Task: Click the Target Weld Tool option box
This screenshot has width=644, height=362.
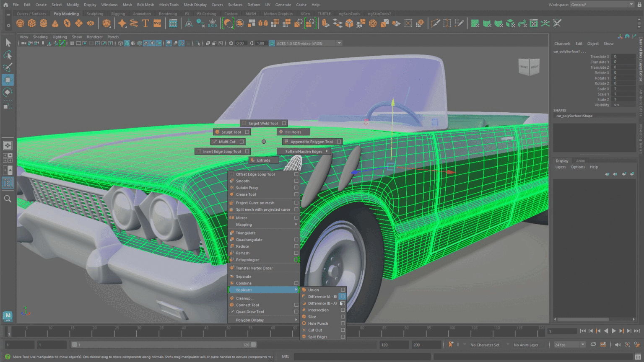Action: (284, 123)
